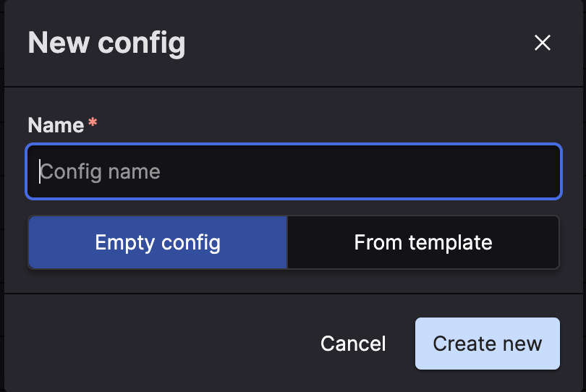Click the Name field label
Image resolution: width=586 pixels, height=392 pixels.
pos(56,125)
